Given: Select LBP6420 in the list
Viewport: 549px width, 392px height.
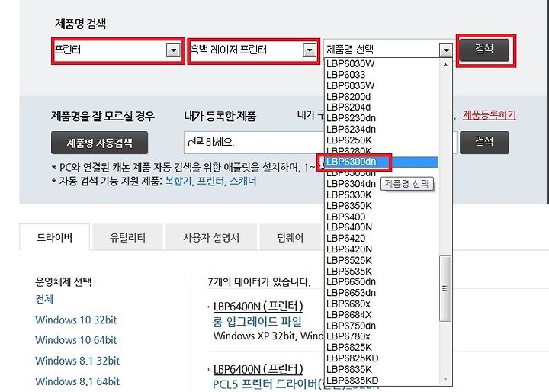Looking at the screenshot, I should [x=382, y=238].
